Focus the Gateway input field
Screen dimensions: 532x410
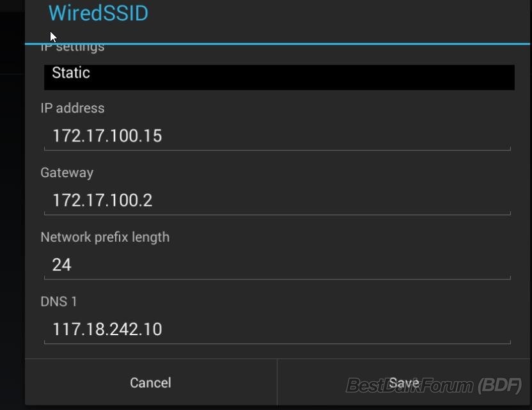click(x=277, y=201)
